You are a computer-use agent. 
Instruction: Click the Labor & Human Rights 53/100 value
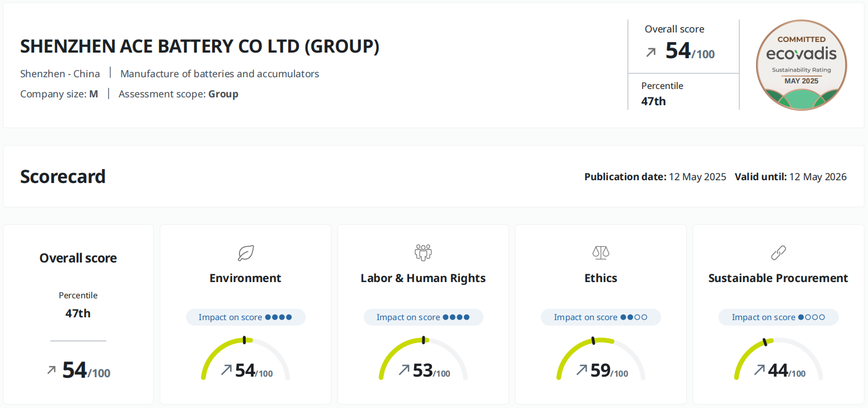[x=431, y=371]
